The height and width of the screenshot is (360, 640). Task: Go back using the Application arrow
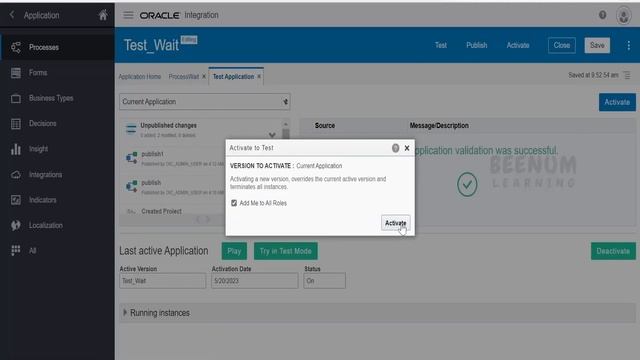pos(12,15)
